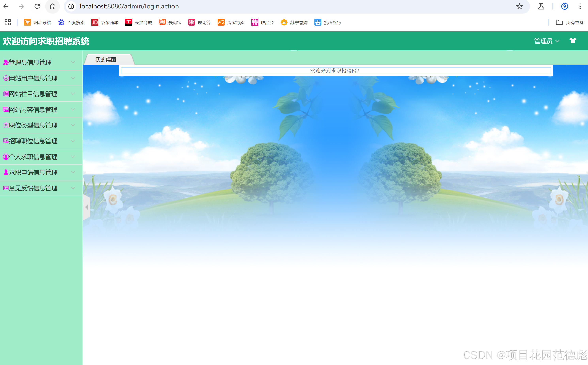Click the 网站用户信息管理 user icon
This screenshot has height=365, width=588.
coord(6,78)
